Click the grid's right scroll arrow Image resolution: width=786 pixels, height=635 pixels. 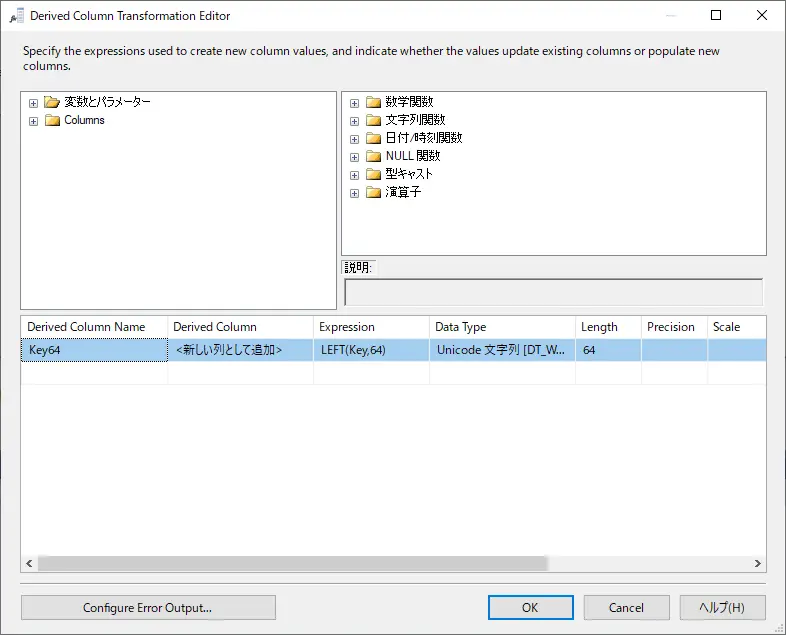coord(757,563)
